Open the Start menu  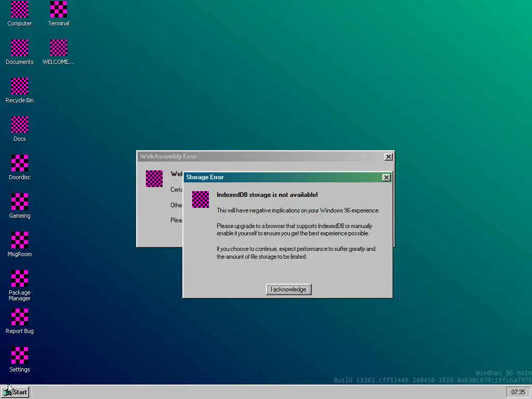click(x=15, y=392)
